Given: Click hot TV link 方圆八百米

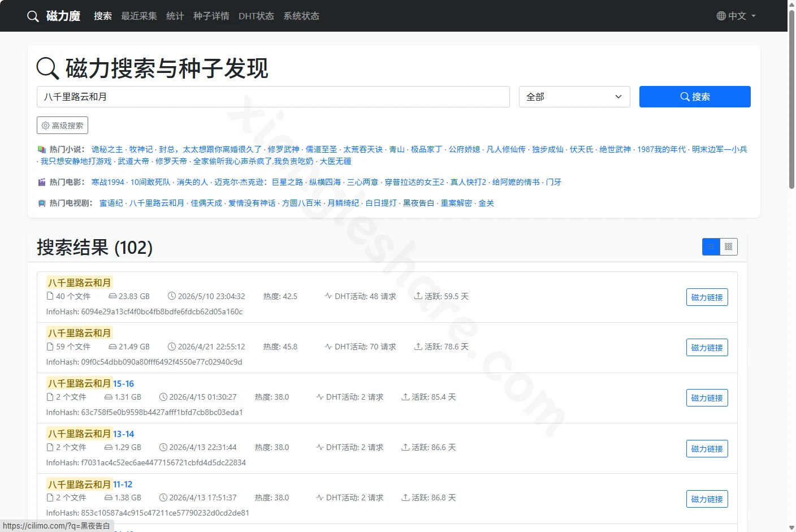Looking at the screenshot, I should (301, 203).
